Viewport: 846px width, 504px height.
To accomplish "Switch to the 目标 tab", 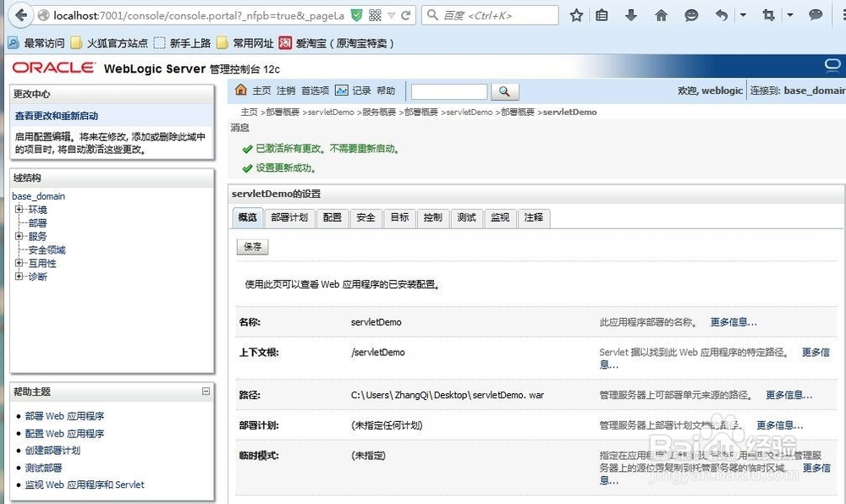I will [x=399, y=217].
